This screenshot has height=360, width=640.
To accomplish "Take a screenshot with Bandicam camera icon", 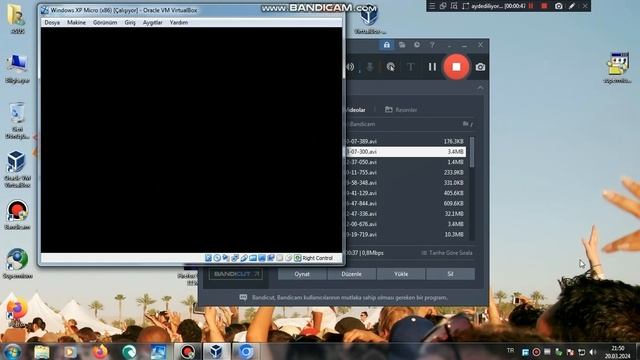I will [480, 67].
